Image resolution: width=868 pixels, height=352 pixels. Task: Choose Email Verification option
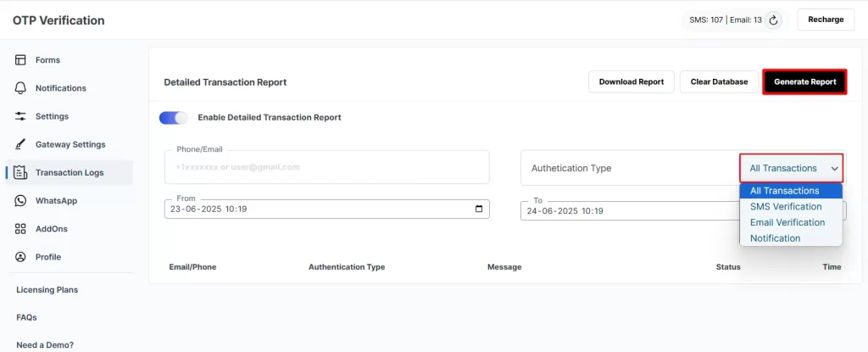pos(787,222)
